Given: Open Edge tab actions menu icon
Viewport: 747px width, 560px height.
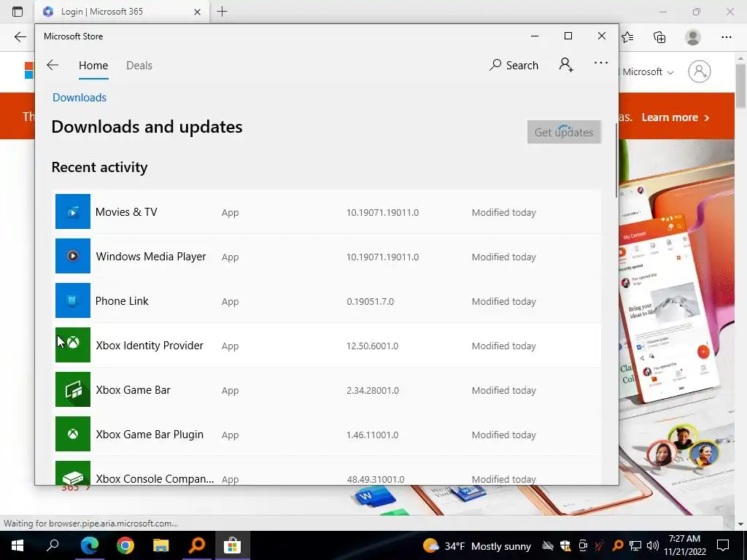Looking at the screenshot, I should (x=18, y=12).
